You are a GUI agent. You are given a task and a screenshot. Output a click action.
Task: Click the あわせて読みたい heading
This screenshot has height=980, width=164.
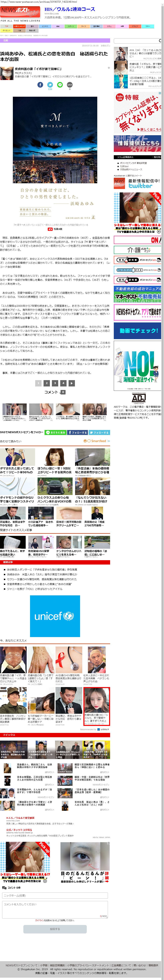click(11, 441)
